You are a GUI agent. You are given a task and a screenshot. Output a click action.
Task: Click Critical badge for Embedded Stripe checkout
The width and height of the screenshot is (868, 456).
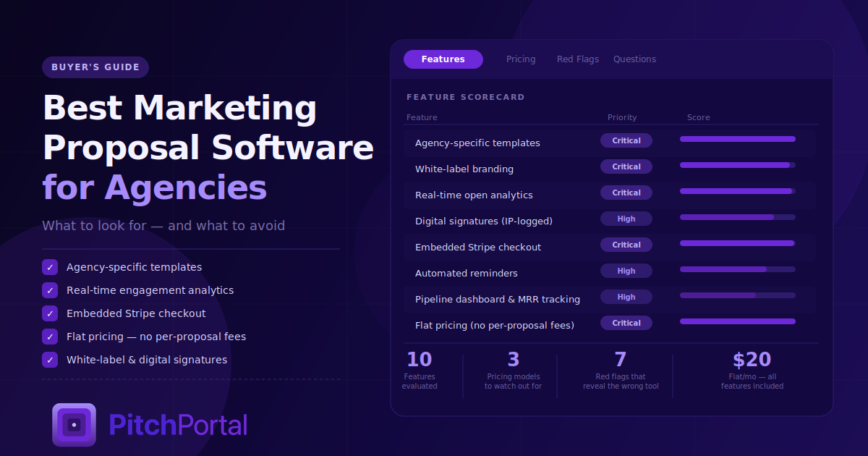[x=626, y=245]
